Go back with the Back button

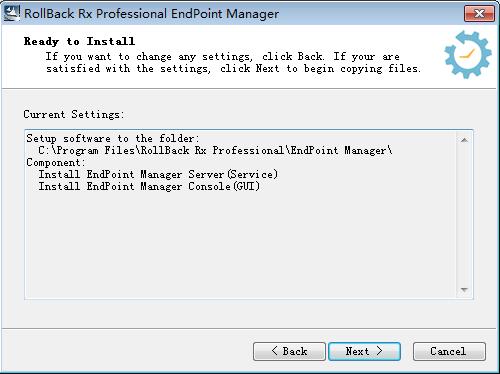pos(289,351)
